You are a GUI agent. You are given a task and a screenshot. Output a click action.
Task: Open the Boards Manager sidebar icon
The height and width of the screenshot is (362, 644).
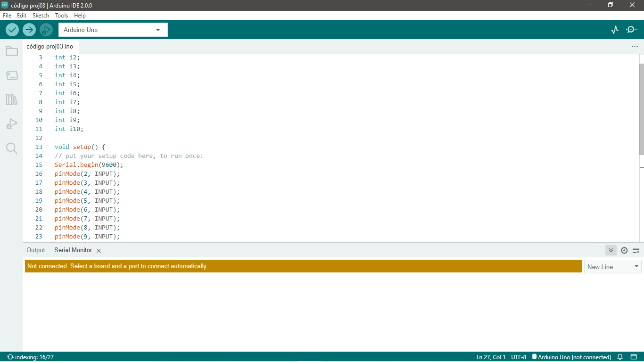point(12,75)
